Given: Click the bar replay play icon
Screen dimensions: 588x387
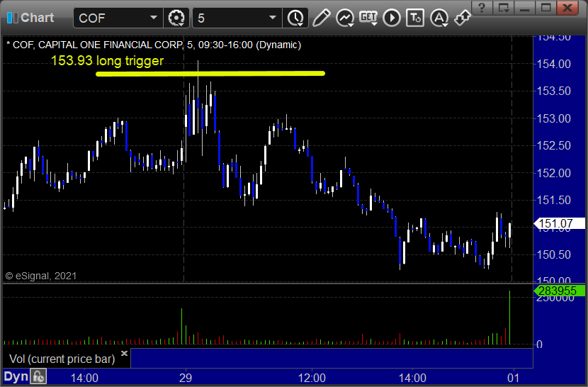Looking at the screenshot, I should 392,18.
